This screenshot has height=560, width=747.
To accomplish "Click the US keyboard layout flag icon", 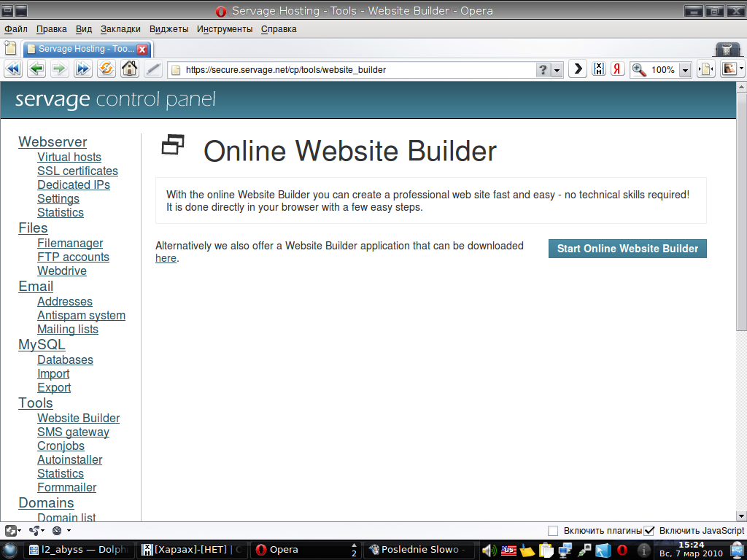I will (x=508, y=550).
